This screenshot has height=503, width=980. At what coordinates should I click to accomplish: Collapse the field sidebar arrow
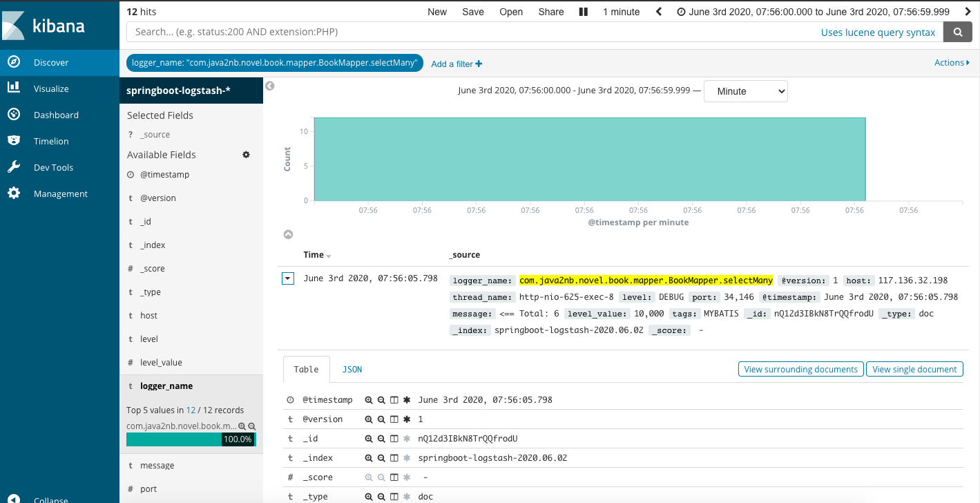(270, 86)
